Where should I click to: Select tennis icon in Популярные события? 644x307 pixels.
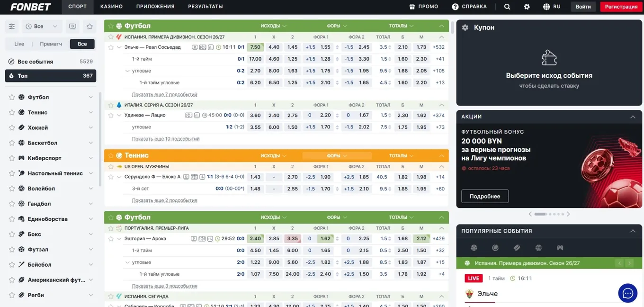coord(495,248)
